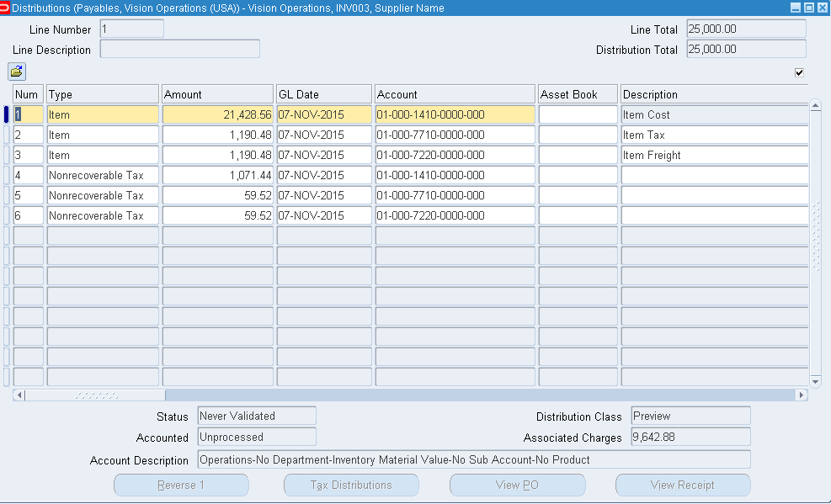Image resolution: width=831 pixels, height=504 pixels.
Task: Minimize the Distributions window
Action: [796, 8]
